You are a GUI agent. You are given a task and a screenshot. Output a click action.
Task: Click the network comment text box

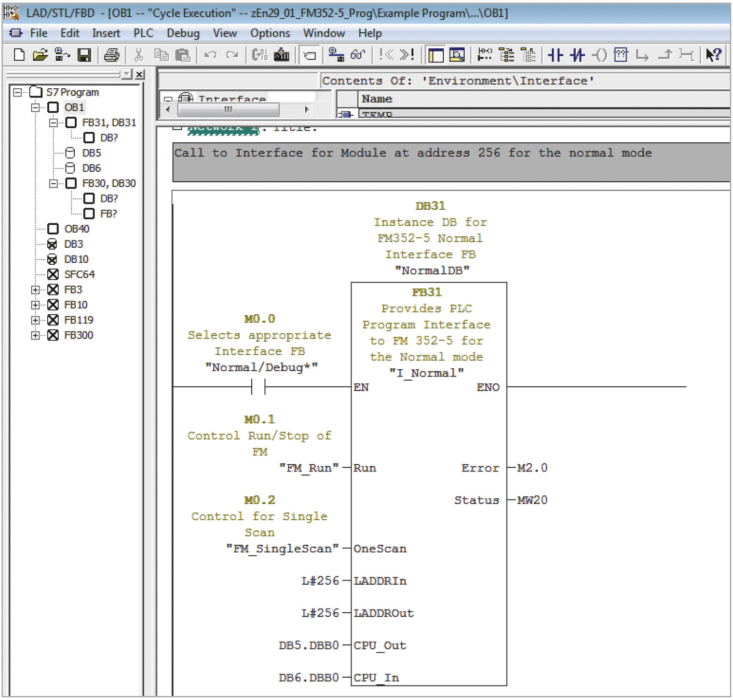(x=451, y=163)
